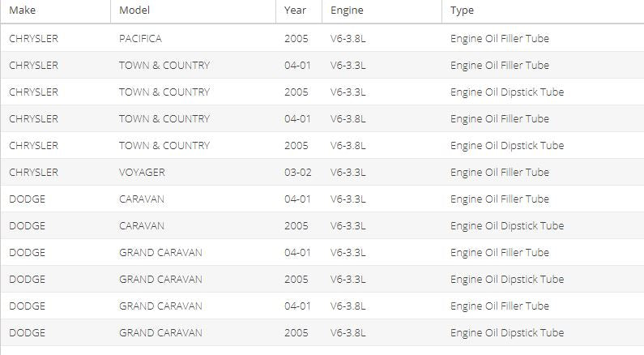Image resolution: width=644 pixels, height=355 pixels.
Task: Click CHRYSLER in the Pacifica row
Action: click(33, 38)
